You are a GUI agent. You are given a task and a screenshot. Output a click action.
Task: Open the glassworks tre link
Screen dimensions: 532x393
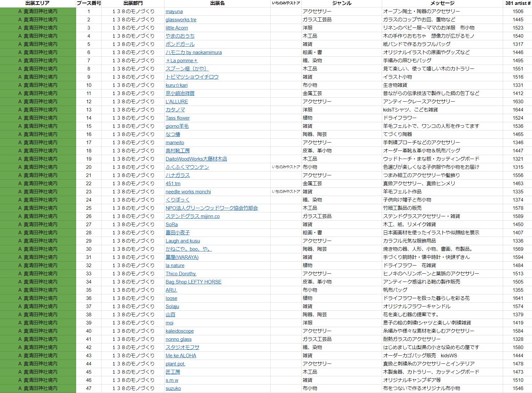click(x=181, y=20)
